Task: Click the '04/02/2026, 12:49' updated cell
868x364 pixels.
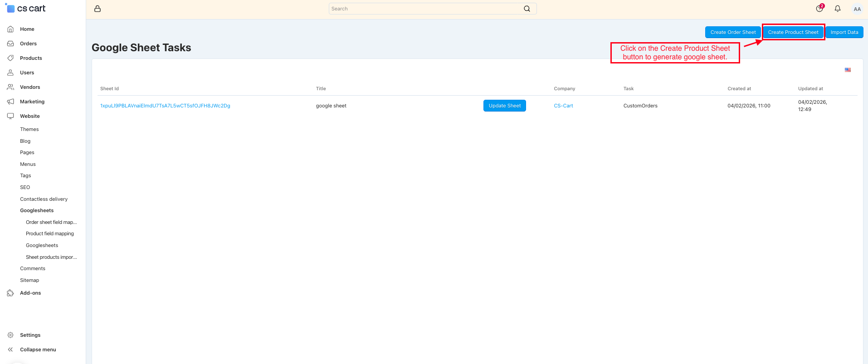Action: tap(812, 106)
